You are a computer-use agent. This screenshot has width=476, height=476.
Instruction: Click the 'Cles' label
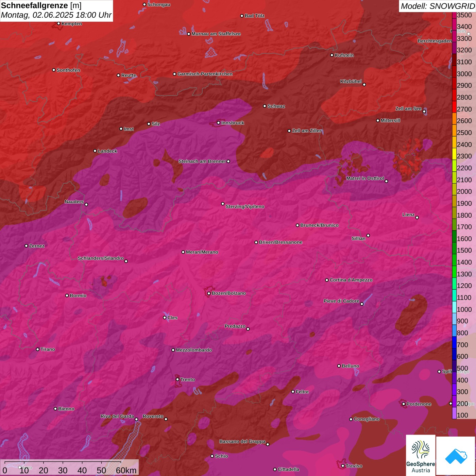coord(172,318)
